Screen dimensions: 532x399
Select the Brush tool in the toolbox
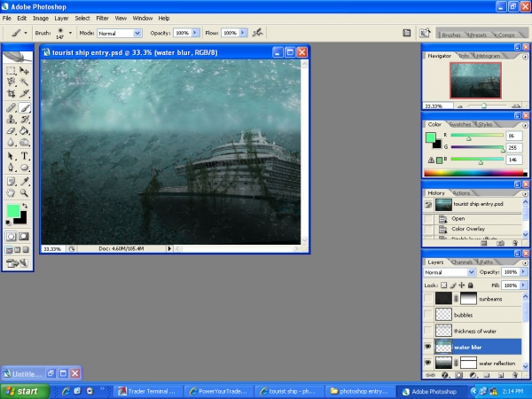point(24,108)
